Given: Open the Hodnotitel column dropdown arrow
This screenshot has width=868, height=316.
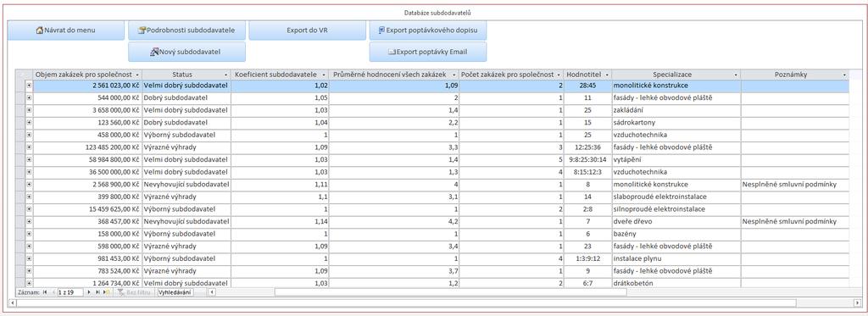Looking at the screenshot, I should point(607,75).
